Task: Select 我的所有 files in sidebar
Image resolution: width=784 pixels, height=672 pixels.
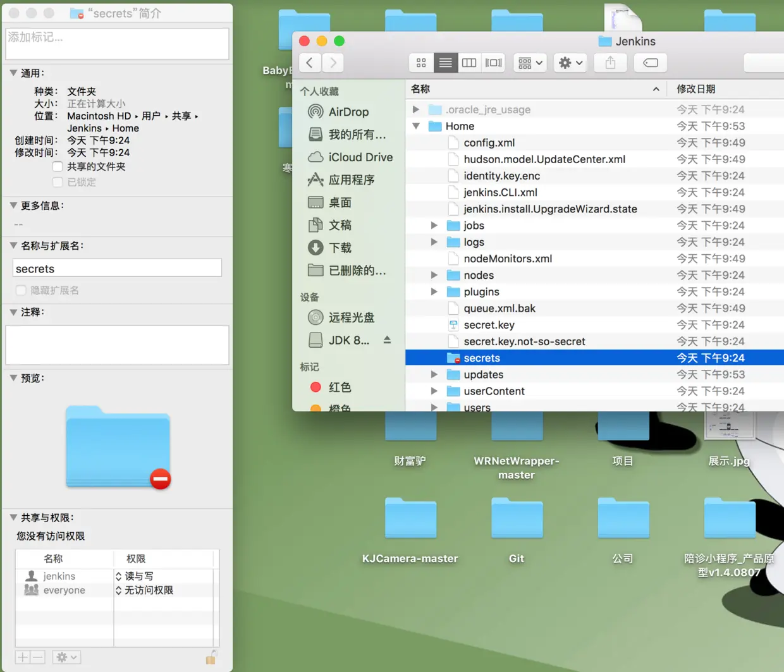Action: 346,135
